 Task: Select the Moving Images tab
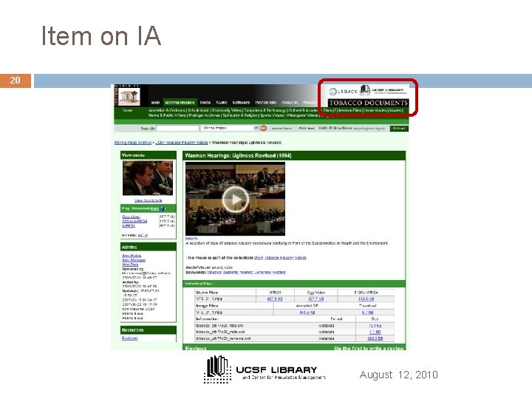[x=180, y=103]
